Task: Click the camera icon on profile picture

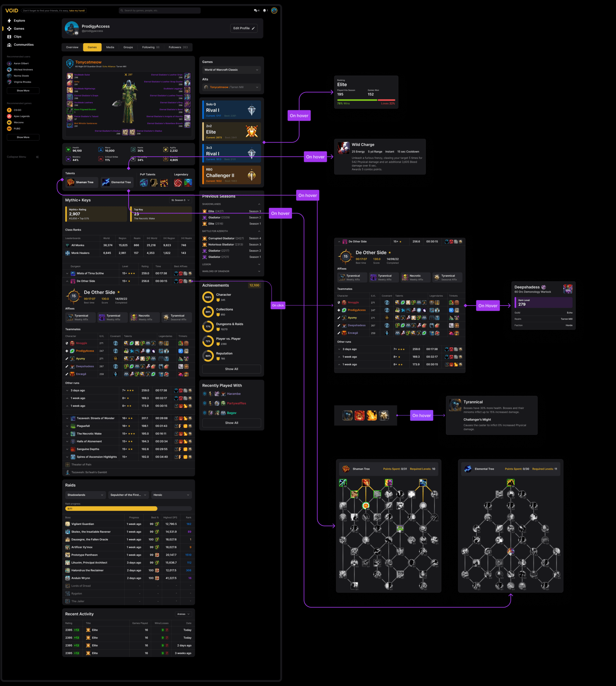Action: coord(76,33)
